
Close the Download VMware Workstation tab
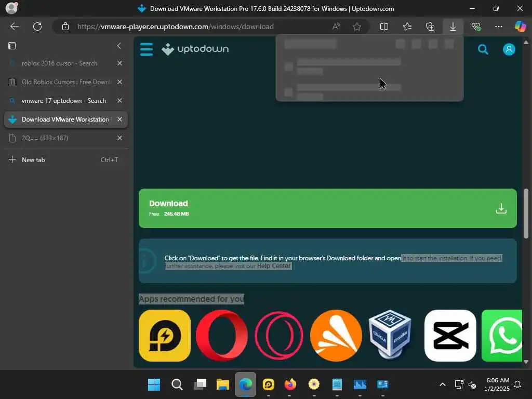point(119,119)
